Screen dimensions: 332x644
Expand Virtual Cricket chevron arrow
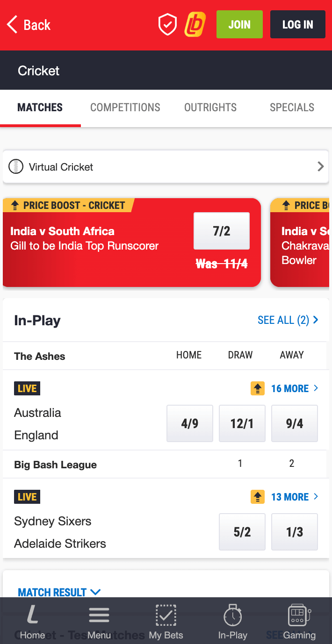point(320,166)
